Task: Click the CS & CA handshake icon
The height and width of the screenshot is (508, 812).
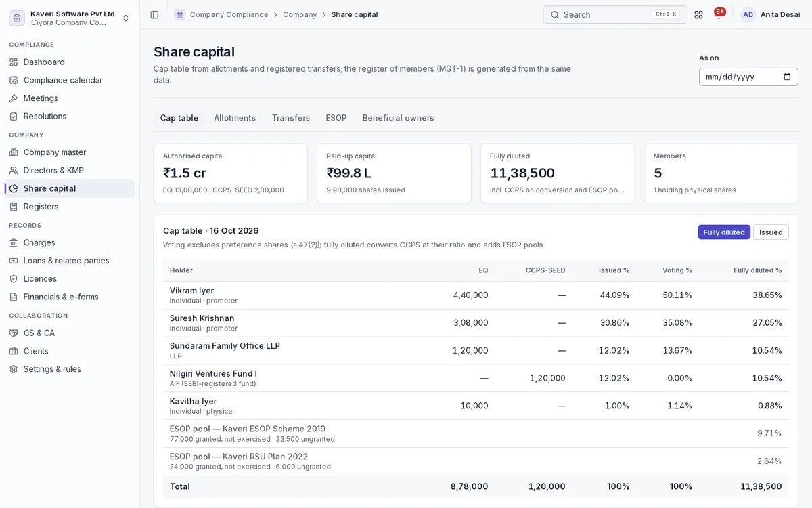Action: (x=14, y=333)
